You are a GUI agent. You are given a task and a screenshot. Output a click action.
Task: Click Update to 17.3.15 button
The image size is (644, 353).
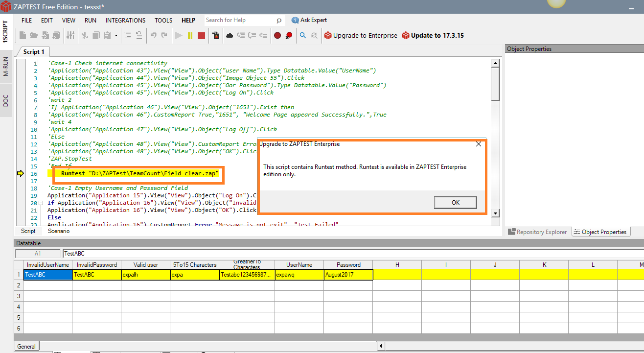[433, 35]
